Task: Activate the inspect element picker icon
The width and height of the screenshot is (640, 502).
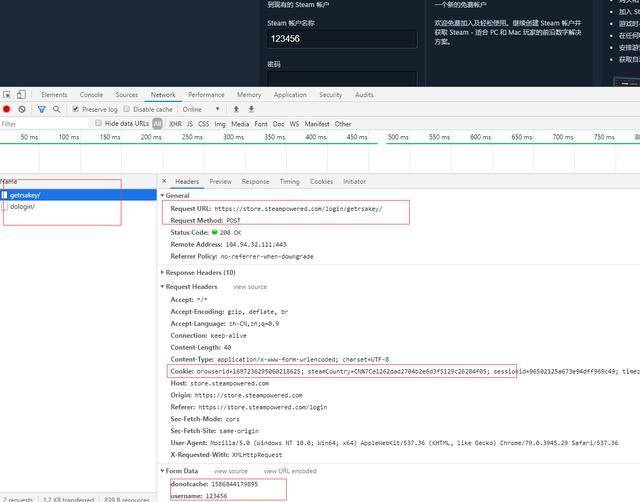Action: [7, 95]
